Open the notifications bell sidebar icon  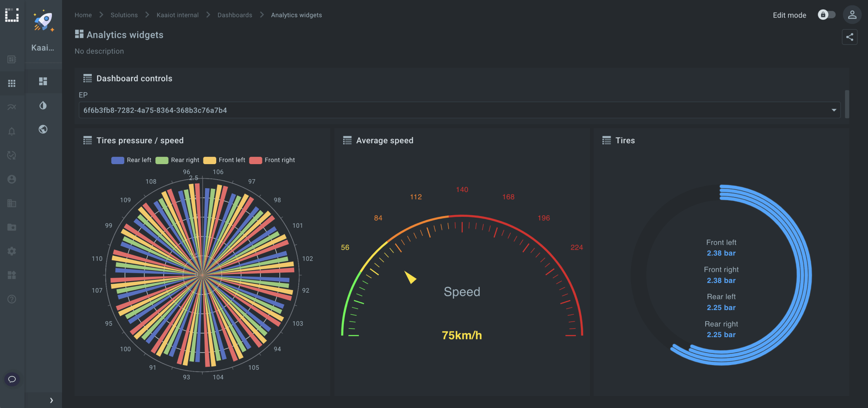tap(12, 131)
